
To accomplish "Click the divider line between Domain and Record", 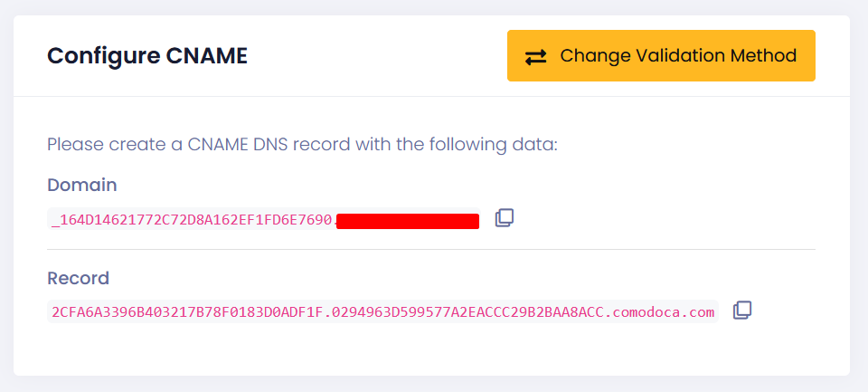I will point(430,250).
